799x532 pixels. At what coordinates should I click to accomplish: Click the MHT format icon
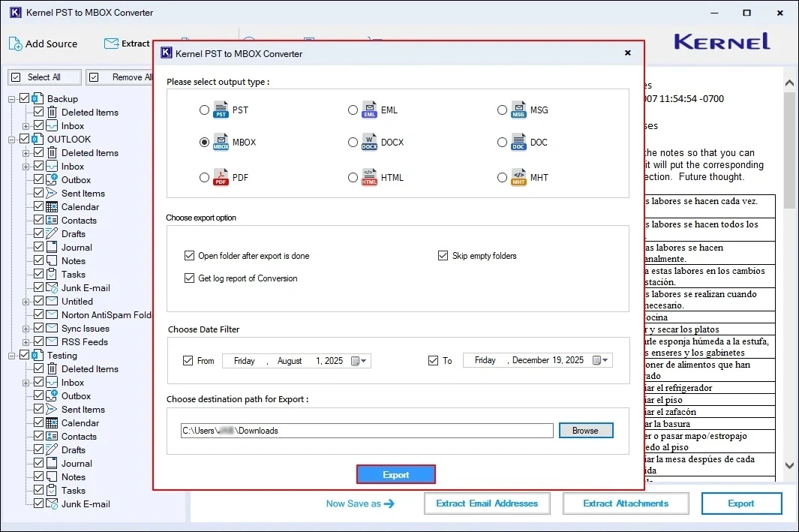tap(517, 177)
